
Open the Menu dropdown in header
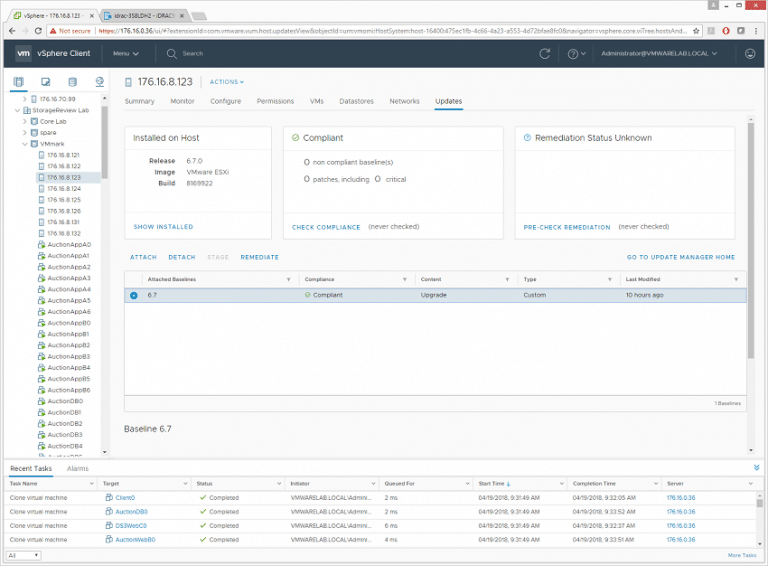coord(126,53)
